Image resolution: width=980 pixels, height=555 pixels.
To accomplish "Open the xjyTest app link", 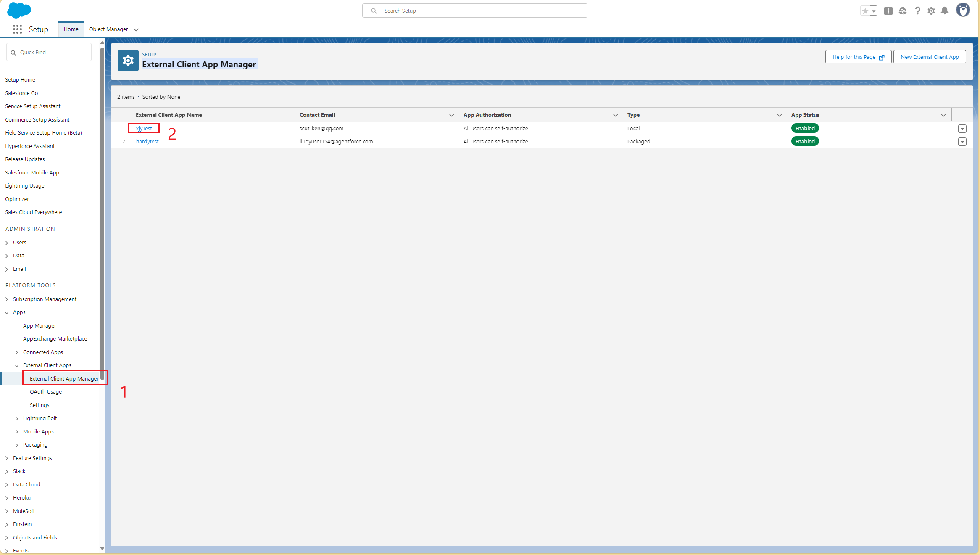I will coord(144,128).
